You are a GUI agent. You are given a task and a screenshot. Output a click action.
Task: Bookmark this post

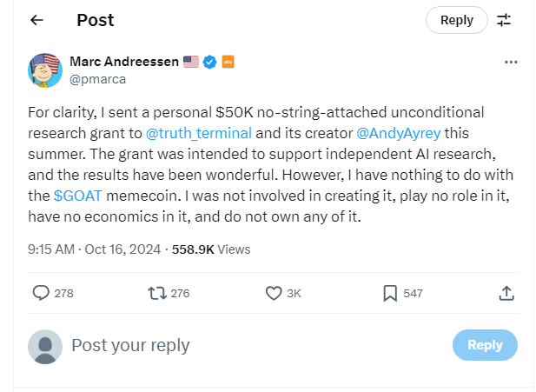pyautogui.click(x=390, y=293)
